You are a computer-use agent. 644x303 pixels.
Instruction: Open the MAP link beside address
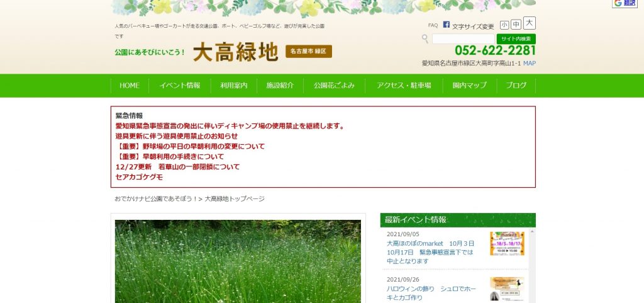tap(529, 64)
